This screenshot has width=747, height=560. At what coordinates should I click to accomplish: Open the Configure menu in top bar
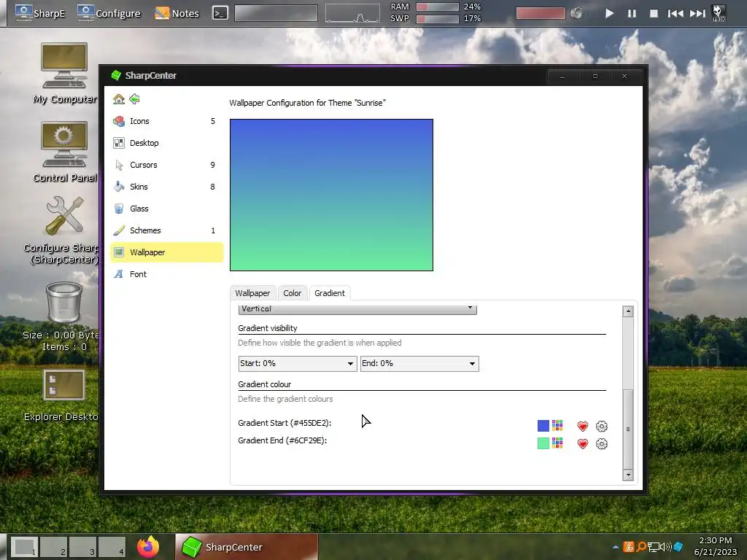[109, 13]
